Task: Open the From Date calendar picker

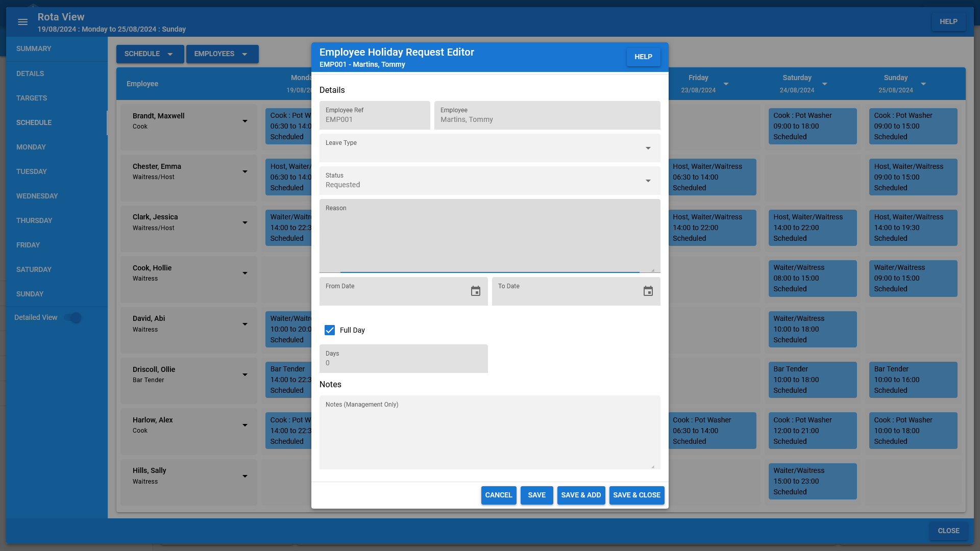Action: tap(476, 291)
